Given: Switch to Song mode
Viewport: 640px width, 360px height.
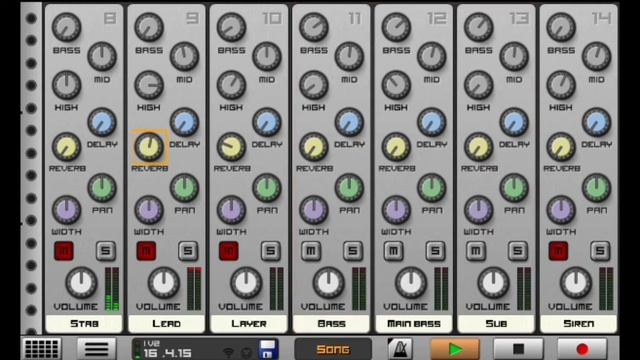Looking at the screenshot, I should point(333,349).
